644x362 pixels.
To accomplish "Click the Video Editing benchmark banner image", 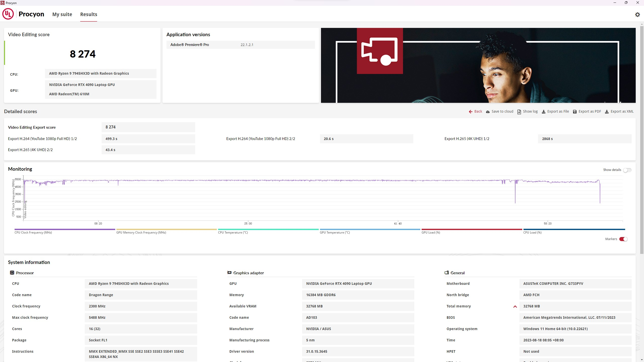I will tap(478, 65).
